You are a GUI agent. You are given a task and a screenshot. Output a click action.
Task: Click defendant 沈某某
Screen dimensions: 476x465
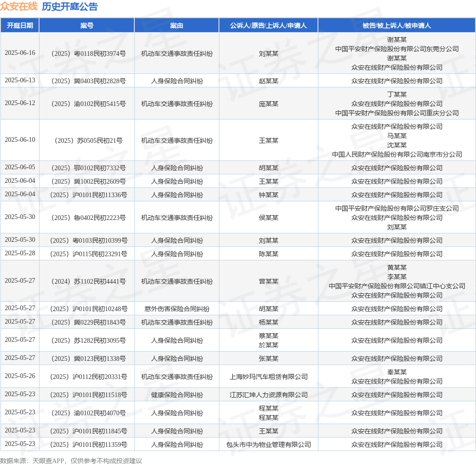click(397, 145)
